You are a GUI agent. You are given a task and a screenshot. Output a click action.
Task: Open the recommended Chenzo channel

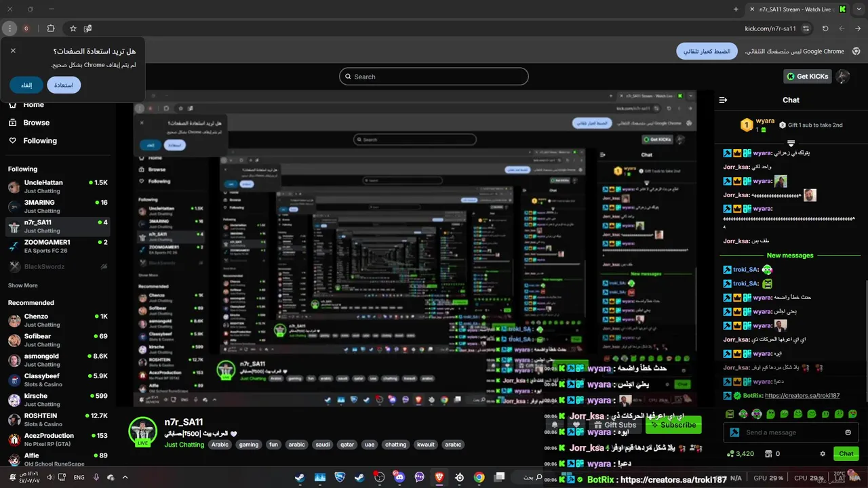click(x=58, y=320)
